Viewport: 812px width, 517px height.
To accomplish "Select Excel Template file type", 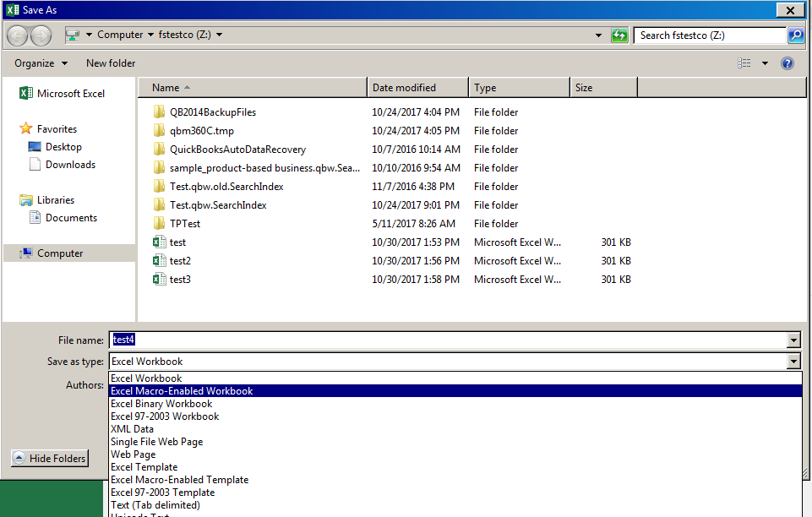I will (x=455, y=467).
